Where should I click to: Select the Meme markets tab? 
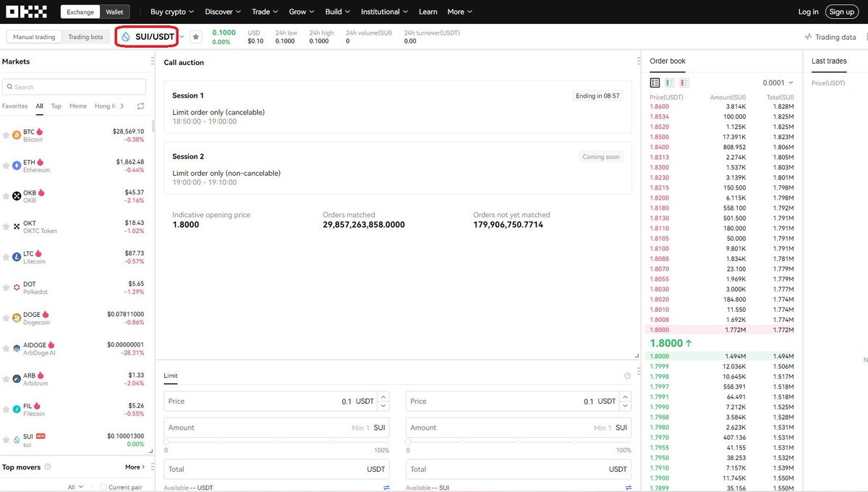pyautogui.click(x=78, y=106)
